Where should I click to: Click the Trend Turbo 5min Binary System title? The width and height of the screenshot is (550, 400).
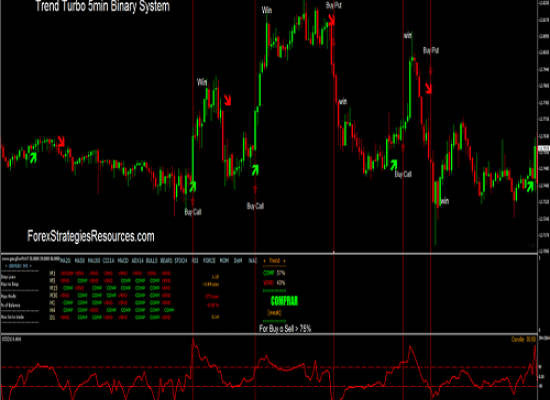point(103,6)
